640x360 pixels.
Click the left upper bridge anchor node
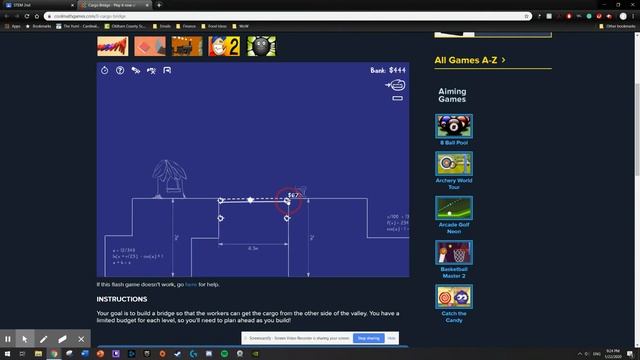click(x=221, y=200)
